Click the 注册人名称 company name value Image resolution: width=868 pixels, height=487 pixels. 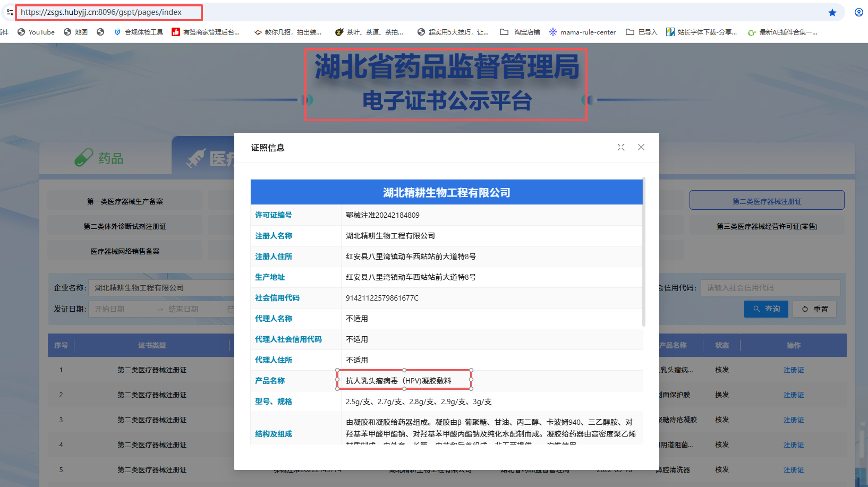tap(390, 236)
